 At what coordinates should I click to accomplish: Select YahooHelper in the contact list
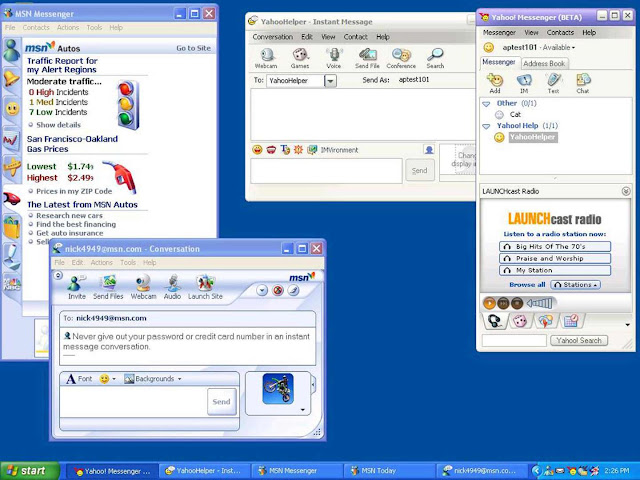532,137
